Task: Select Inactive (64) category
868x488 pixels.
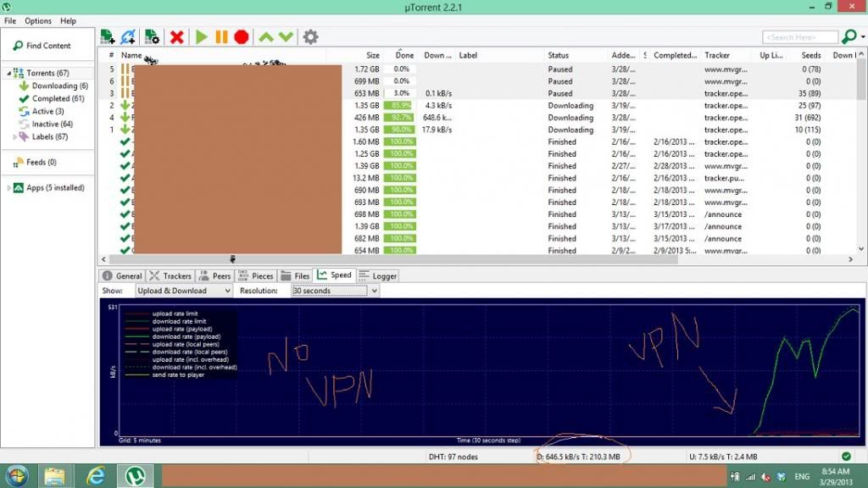Action: tap(46, 124)
